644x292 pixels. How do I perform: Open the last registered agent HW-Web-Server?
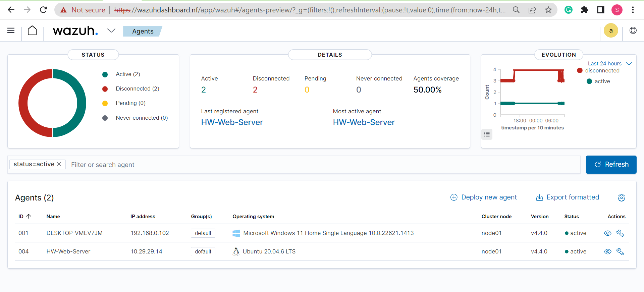[x=232, y=122]
